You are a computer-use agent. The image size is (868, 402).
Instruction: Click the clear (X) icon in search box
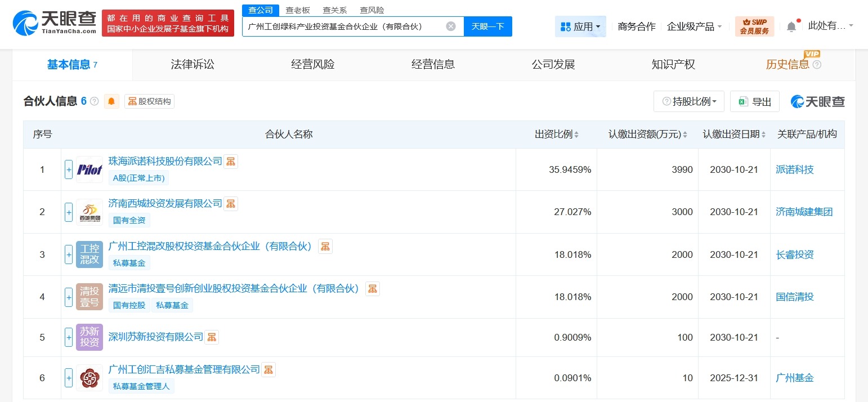(x=450, y=25)
